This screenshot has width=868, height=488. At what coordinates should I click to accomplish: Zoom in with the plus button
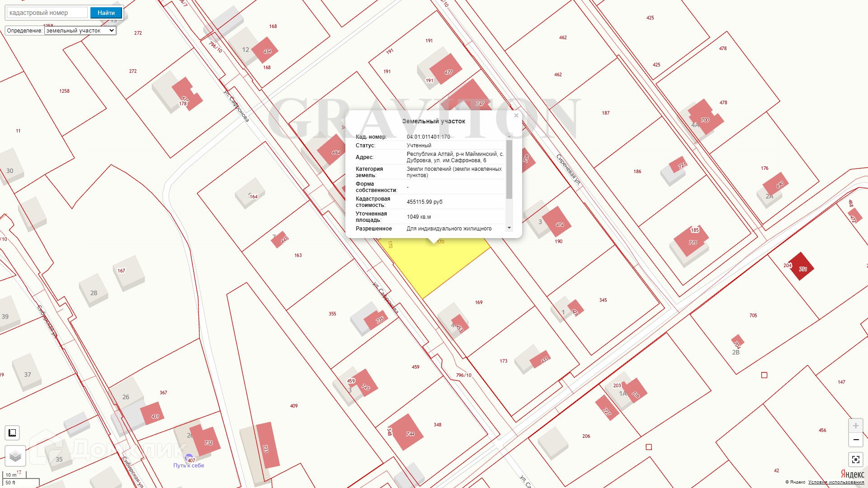click(x=855, y=426)
